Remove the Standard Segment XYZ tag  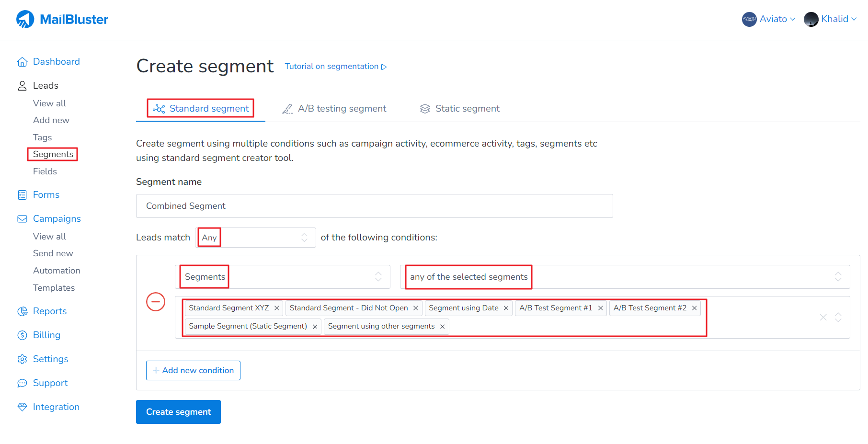276,308
